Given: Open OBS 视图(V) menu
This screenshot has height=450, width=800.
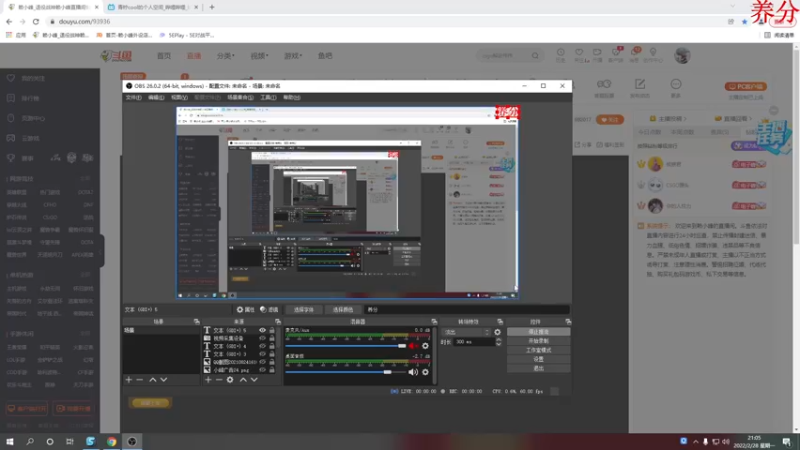Looking at the screenshot, I should click(179, 97).
